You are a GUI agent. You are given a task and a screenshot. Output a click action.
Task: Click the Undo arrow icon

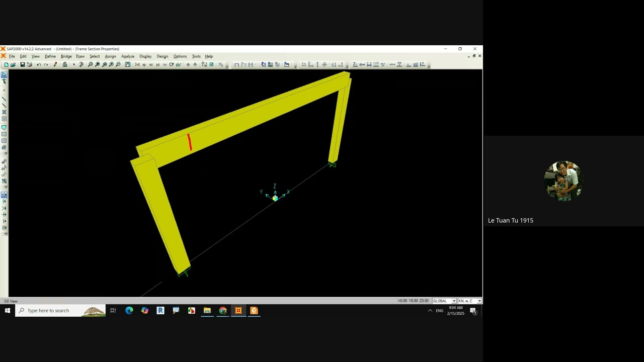(x=39, y=64)
